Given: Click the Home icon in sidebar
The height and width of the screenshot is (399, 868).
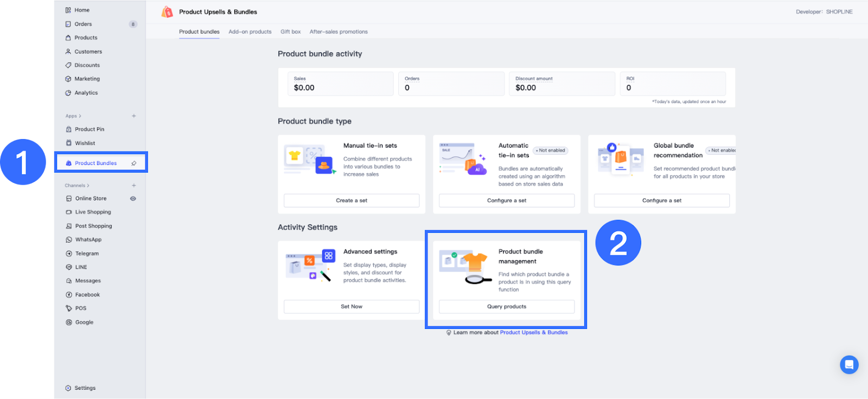Looking at the screenshot, I should pos(68,10).
